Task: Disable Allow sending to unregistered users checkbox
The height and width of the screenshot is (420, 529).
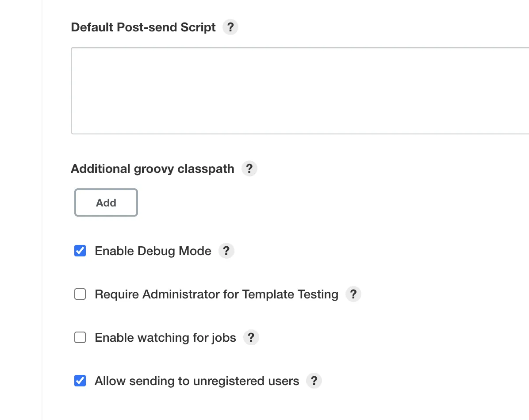Action: (80, 381)
